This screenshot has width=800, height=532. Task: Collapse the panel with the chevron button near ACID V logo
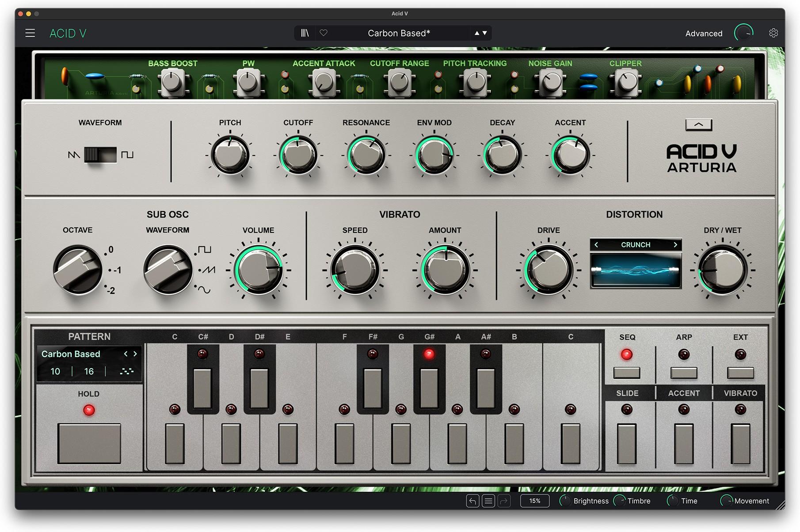point(698,124)
